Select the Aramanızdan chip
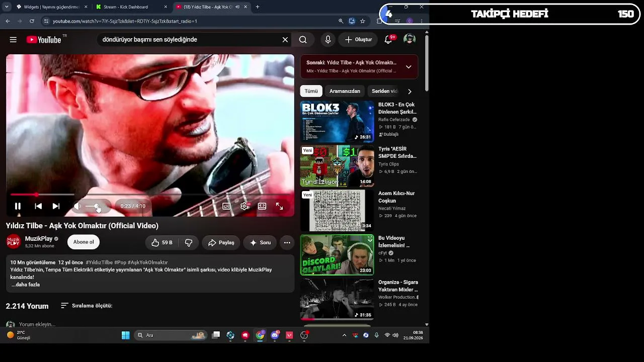Image resolution: width=644 pixels, height=362 pixels. tap(345, 91)
